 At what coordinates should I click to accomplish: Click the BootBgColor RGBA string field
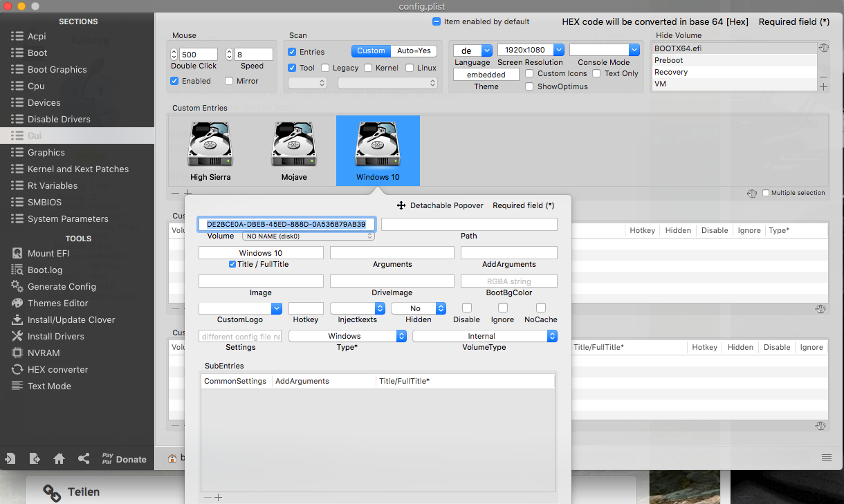point(508,281)
